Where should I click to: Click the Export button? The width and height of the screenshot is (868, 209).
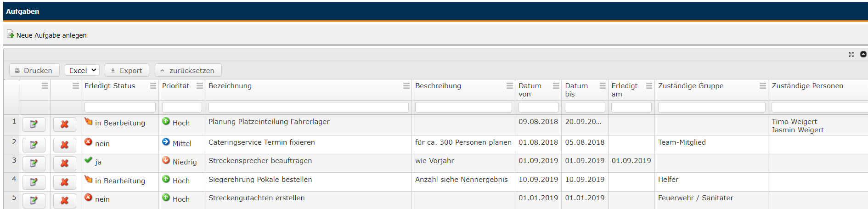127,70
